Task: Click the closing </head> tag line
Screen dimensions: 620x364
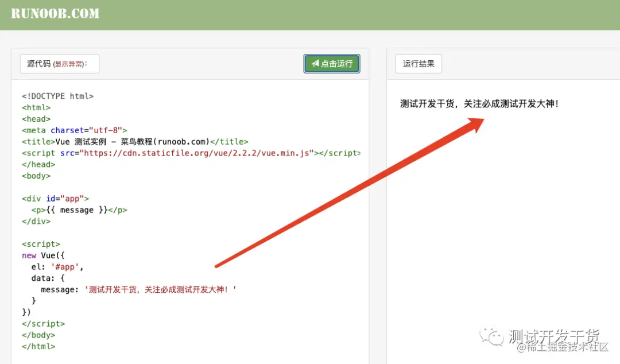Action: (39, 165)
